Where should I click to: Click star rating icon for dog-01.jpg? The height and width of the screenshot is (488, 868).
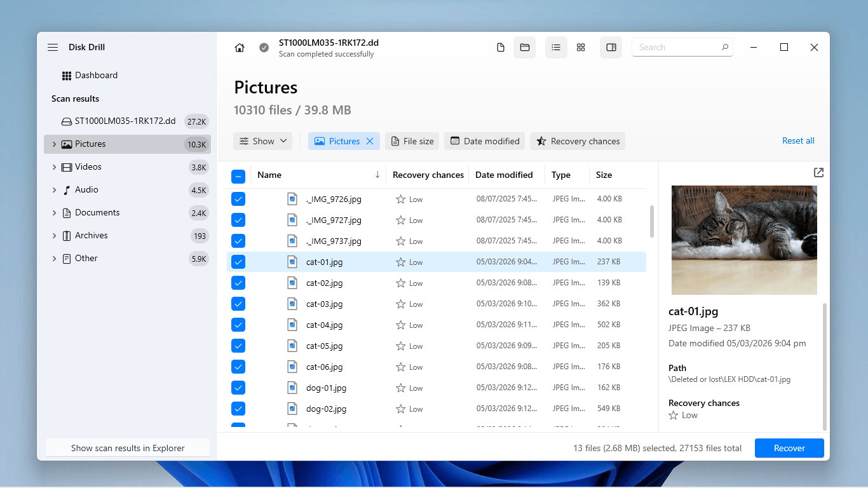pos(400,388)
